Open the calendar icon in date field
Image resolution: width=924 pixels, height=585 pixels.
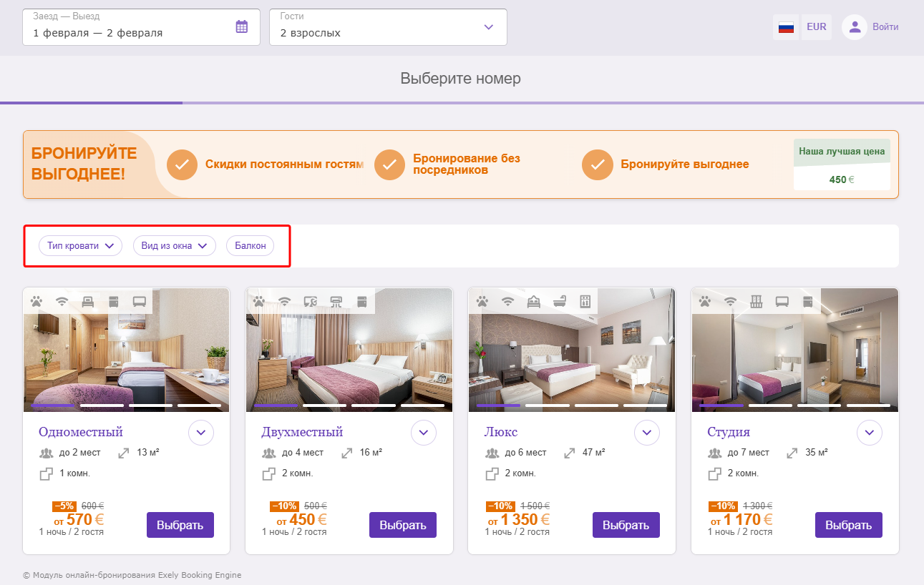pyautogui.click(x=242, y=26)
